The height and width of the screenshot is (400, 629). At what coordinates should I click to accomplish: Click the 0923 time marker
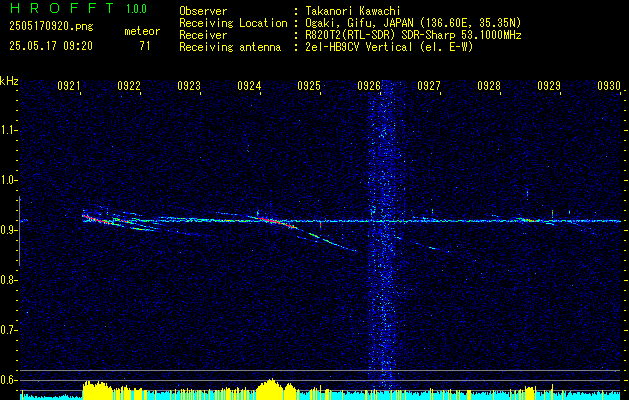click(189, 85)
